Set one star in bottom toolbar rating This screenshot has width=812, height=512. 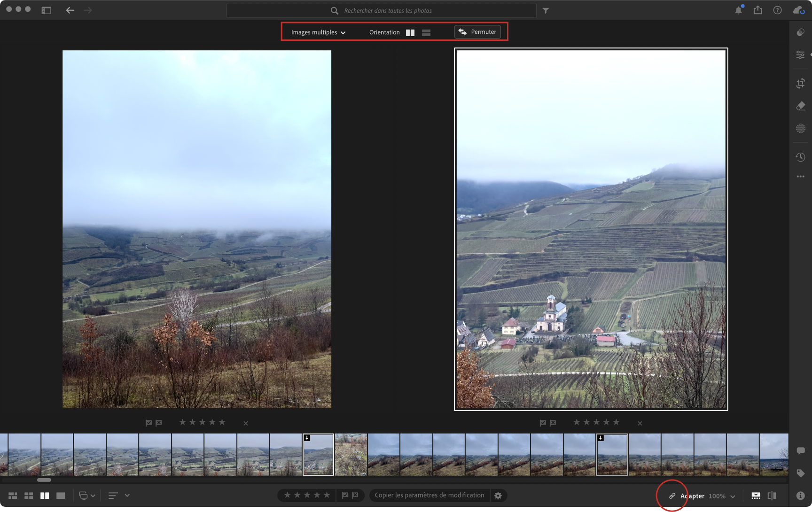287,495
